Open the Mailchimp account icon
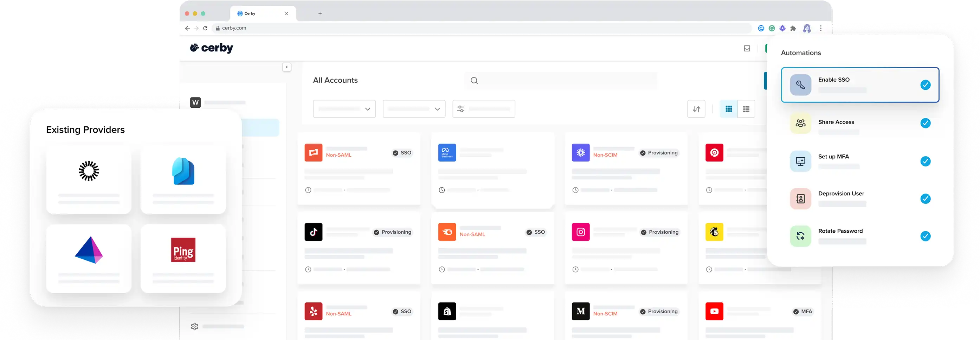980x340 pixels. 714,232
